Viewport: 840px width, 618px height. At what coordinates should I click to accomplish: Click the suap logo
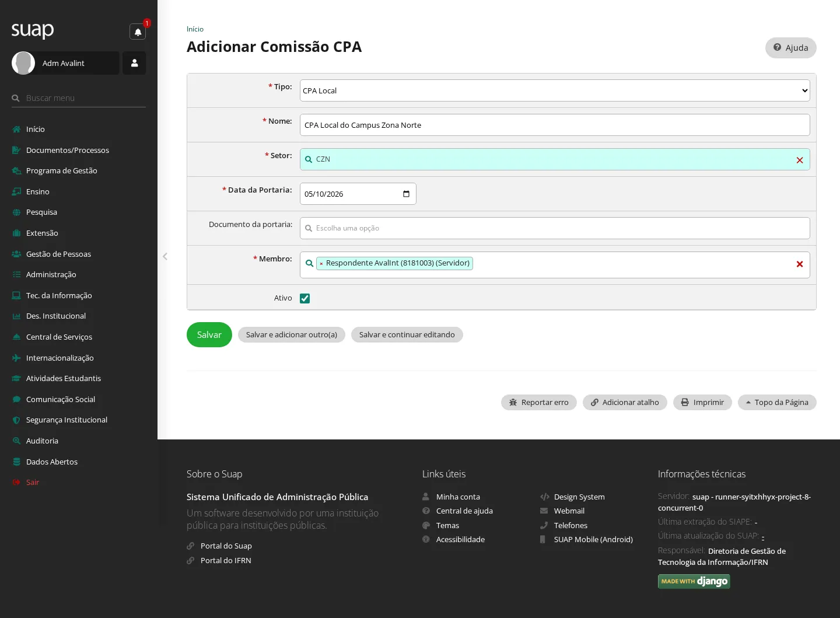pyautogui.click(x=33, y=30)
